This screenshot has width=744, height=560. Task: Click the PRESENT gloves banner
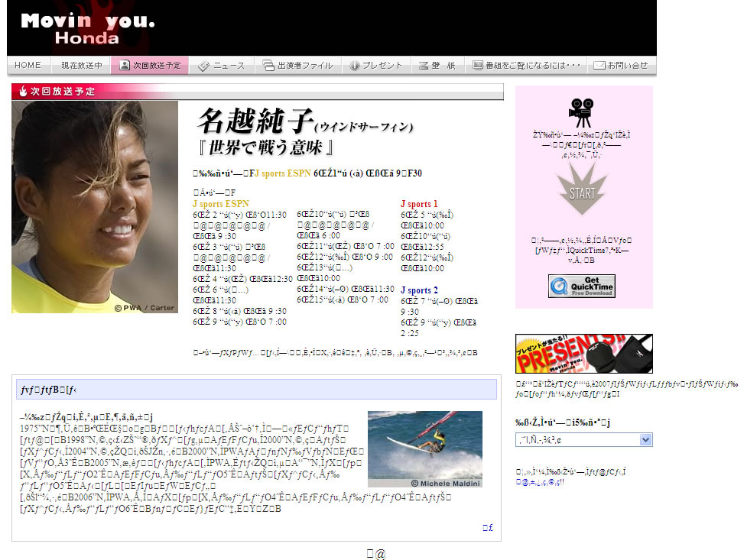click(583, 354)
